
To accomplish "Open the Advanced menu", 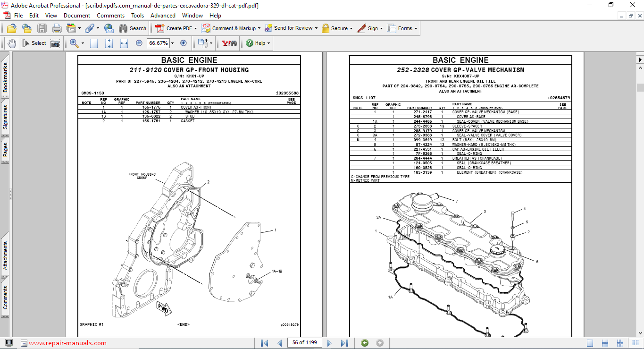I will point(163,16).
